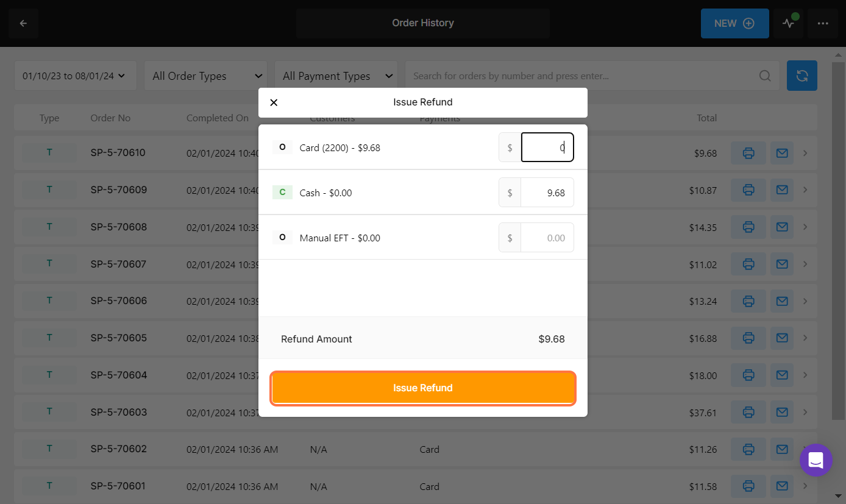Email receipt for order SP-5-70609
The width and height of the screenshot is (846, 504).
[782, 190]
